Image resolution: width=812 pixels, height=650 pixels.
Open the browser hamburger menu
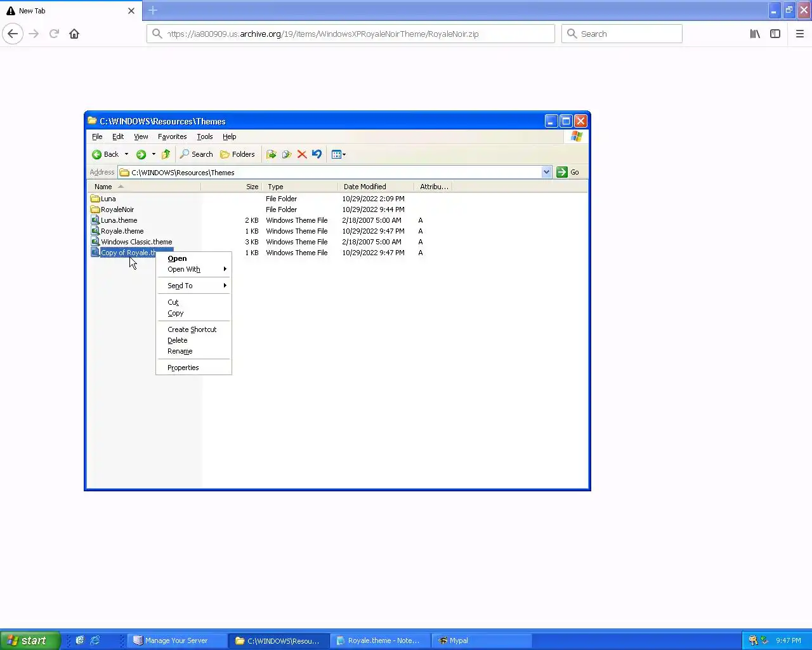coord(800,34)
